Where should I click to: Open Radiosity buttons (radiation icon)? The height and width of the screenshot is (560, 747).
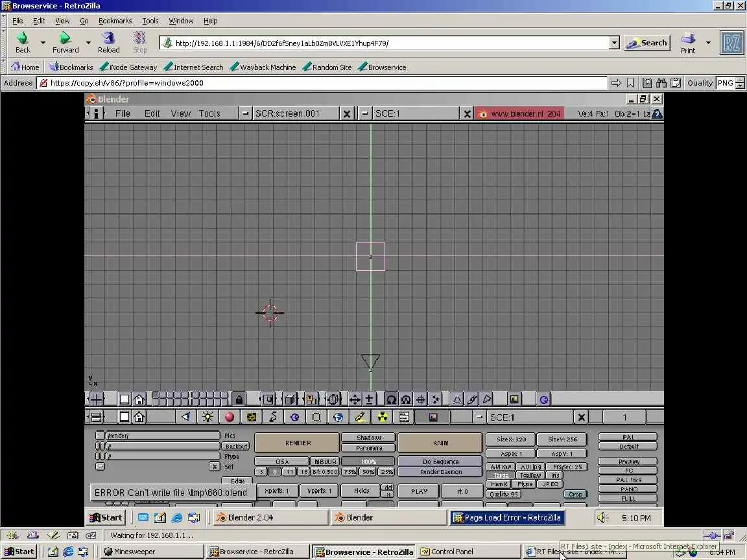pyautogui.click(x=382, y=417)
